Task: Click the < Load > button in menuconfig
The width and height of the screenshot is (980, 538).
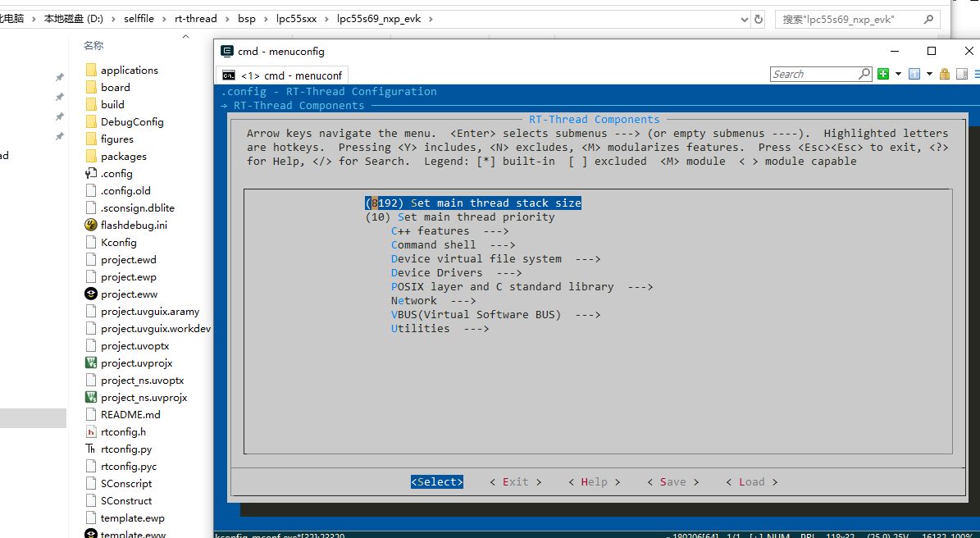Action: pyautogui.click(x=752, y=481)
